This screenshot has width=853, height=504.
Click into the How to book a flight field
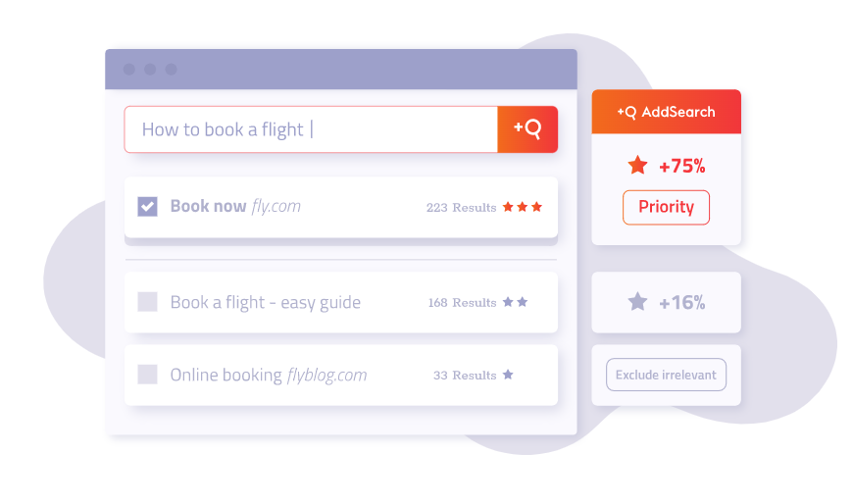tap(311, 129)
